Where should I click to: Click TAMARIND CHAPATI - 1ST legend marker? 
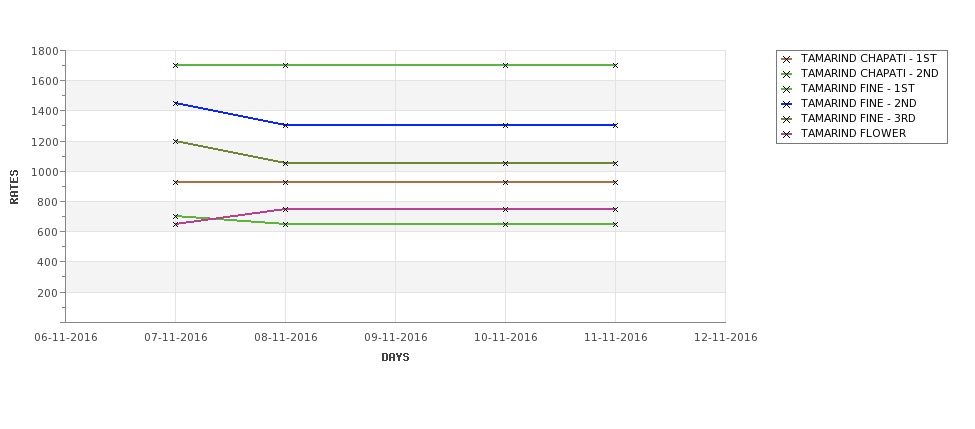[787, 60]
